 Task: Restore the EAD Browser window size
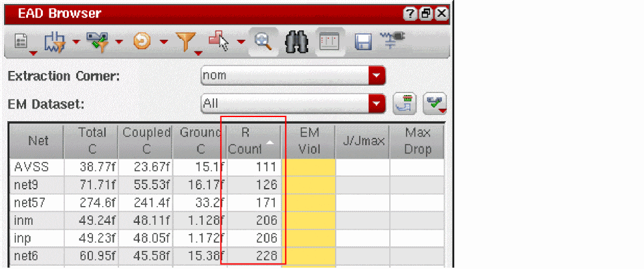click(x=426, y=14)
